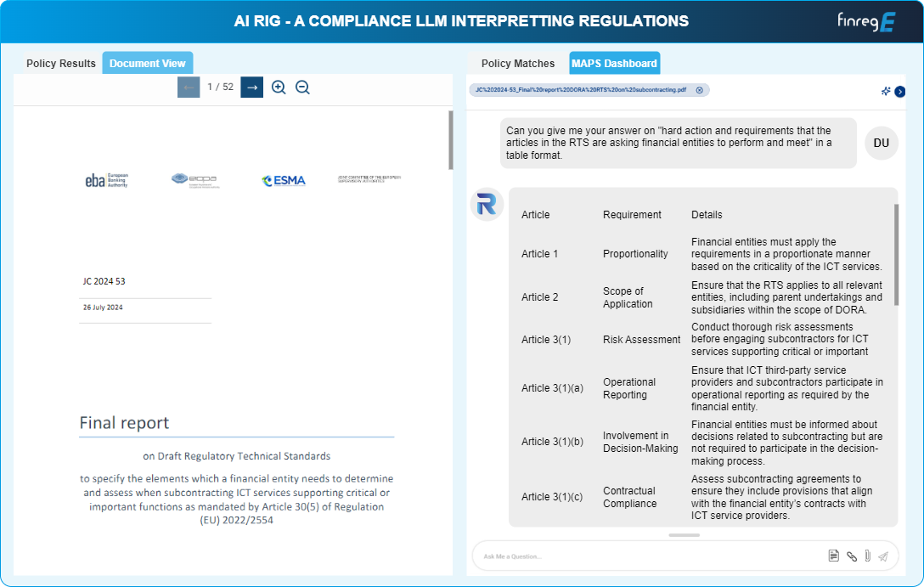Click the Article 3(1)(c) table cell

tap(552, 498)
